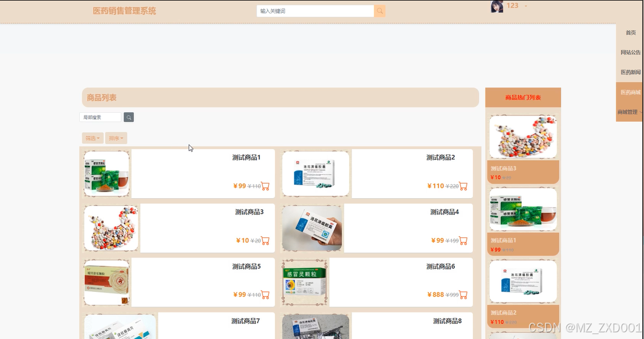Add 测试商品5 to cart via cart icon

coord(266,295)
